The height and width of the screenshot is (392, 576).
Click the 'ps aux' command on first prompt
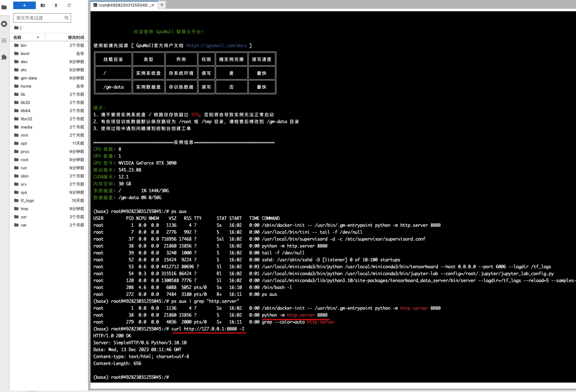pos(179,211)
